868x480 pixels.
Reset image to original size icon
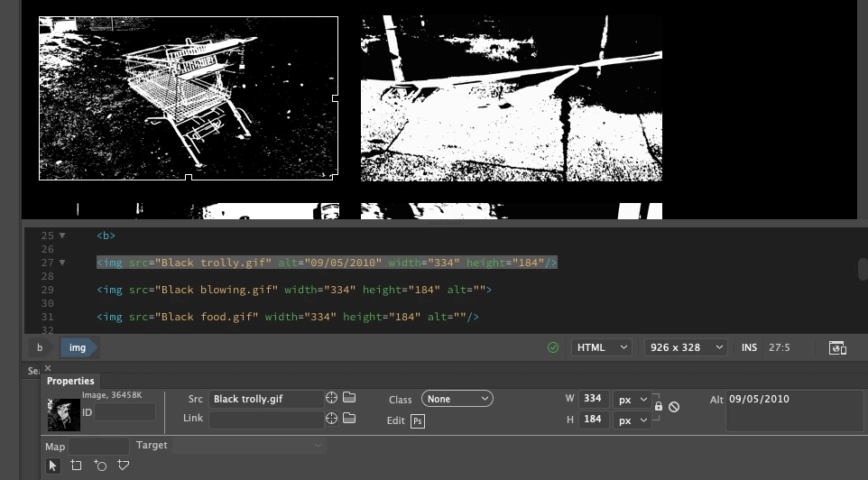[674, 407]
